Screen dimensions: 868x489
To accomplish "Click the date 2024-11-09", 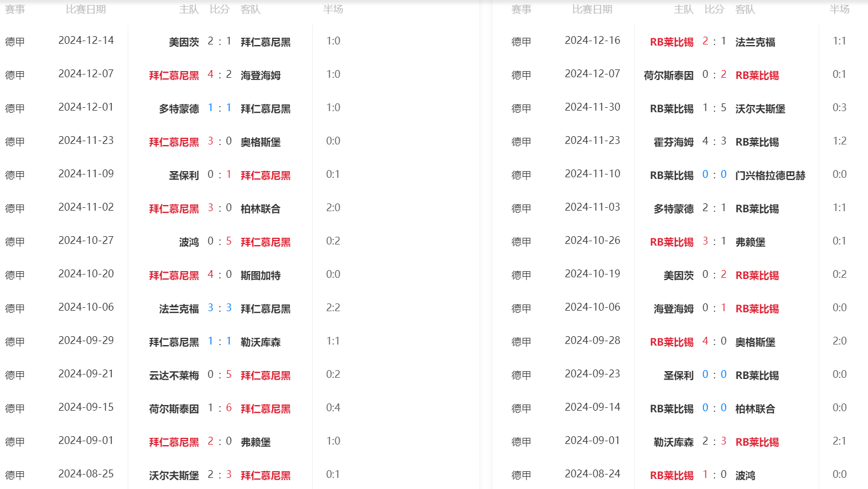I will pyautogui.click(x=86, y=174).
